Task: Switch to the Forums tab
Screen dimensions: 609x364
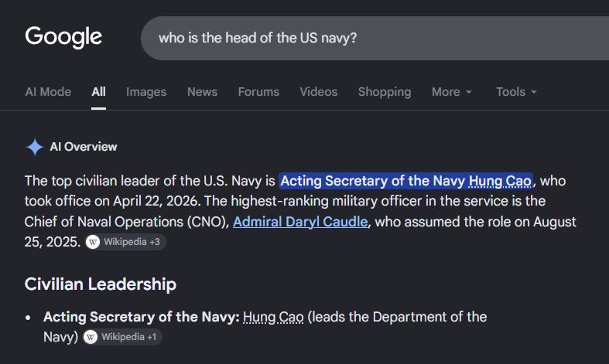Action: (x=258, y=92)
